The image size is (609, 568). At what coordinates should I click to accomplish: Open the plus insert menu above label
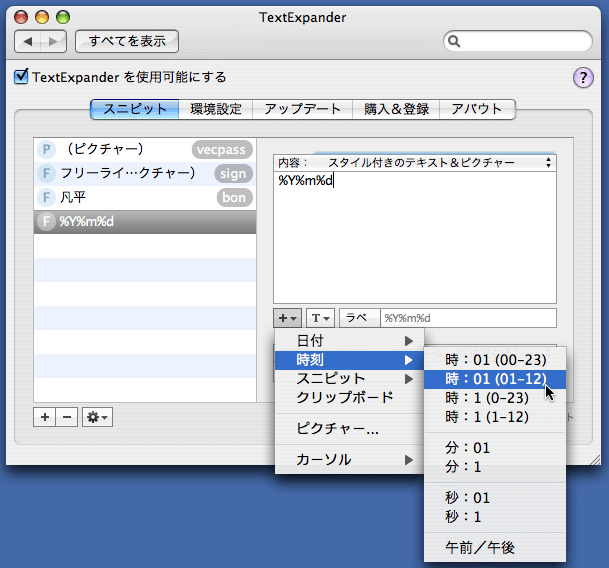click(287, 318)
